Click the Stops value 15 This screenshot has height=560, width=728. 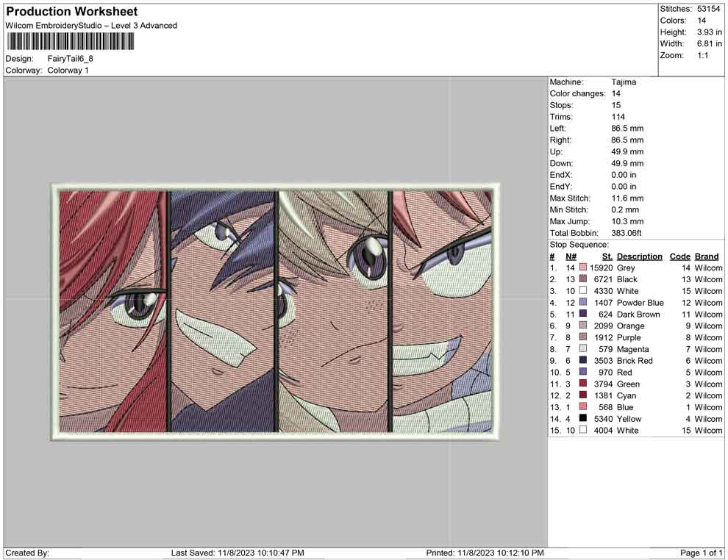click(615, 105)
